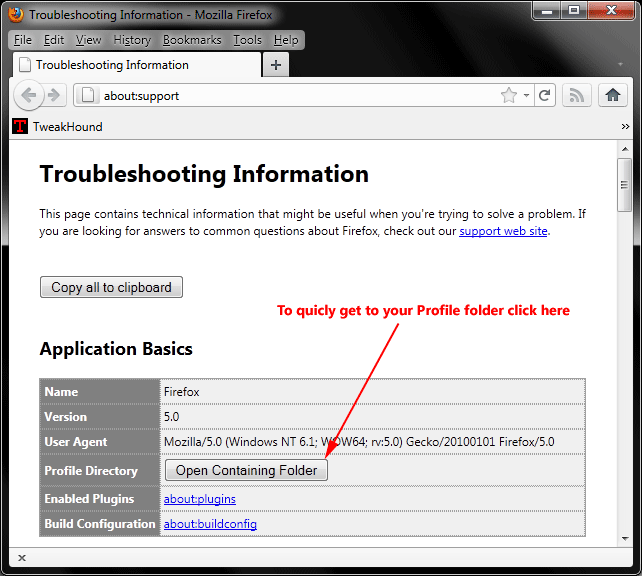The image size is (642, 576).
Task: Click the Enabled Plugins row label
Action: tap(89, 499)
